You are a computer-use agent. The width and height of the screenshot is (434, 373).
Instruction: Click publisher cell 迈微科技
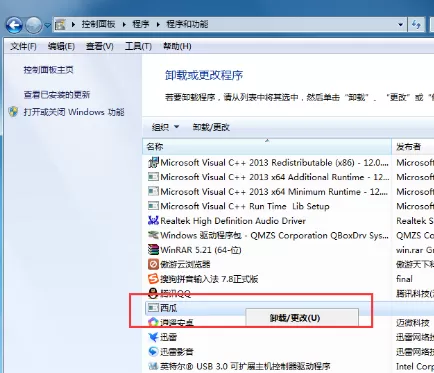(413, 323)
